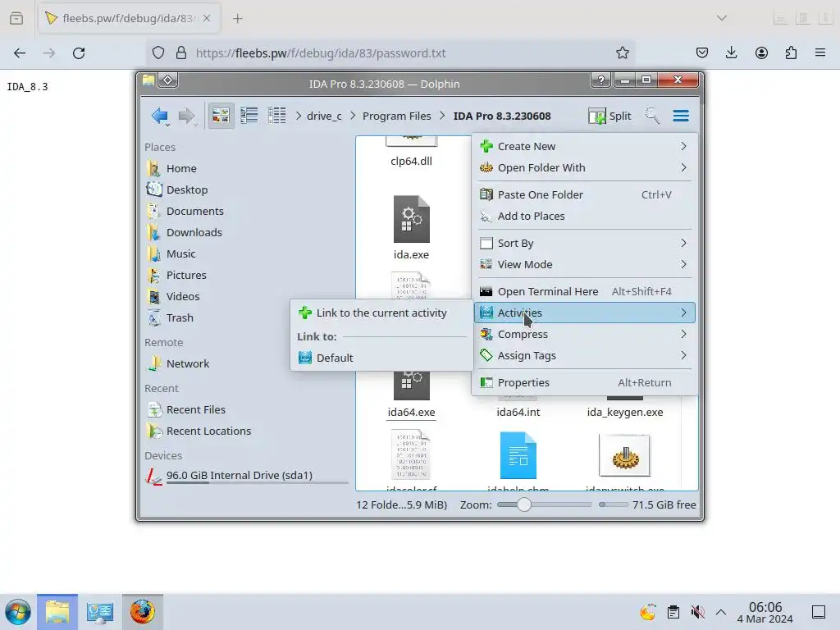Reload the Firefox page
This screenshot has height=630, width=840.
tap(79, 53)
